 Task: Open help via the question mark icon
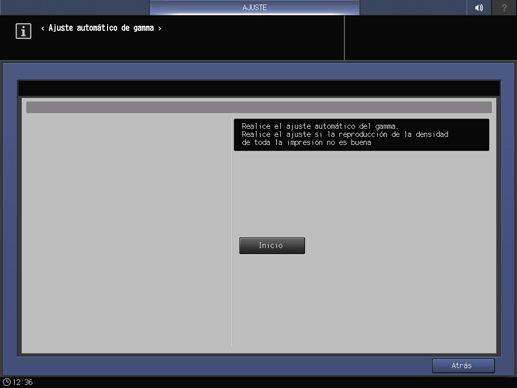tap(504, 7)
